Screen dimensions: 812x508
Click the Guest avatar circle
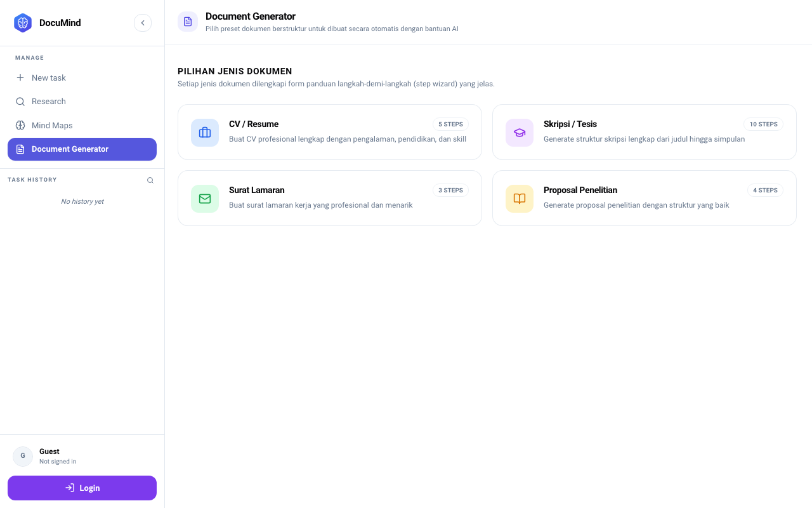tap(23, 456)
